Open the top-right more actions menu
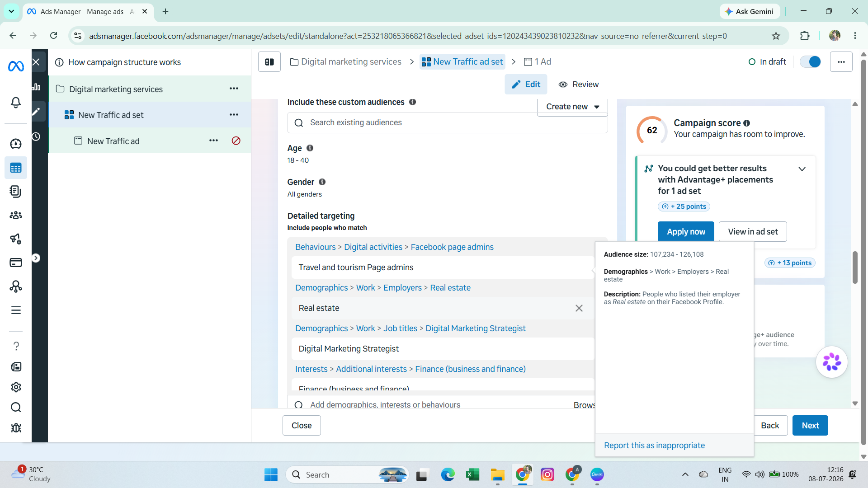 [841, 62]
